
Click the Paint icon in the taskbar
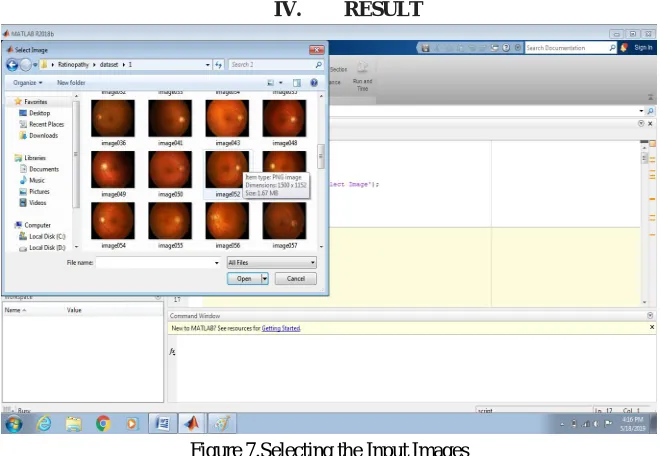222,423
